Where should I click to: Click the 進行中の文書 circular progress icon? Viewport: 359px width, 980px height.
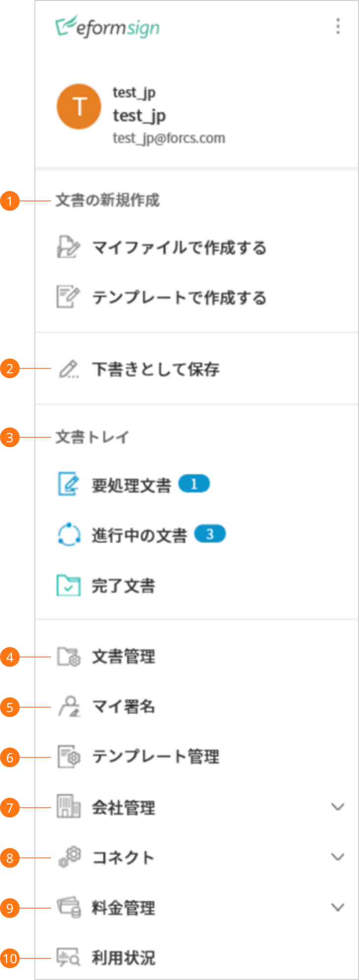click(69, 534)
